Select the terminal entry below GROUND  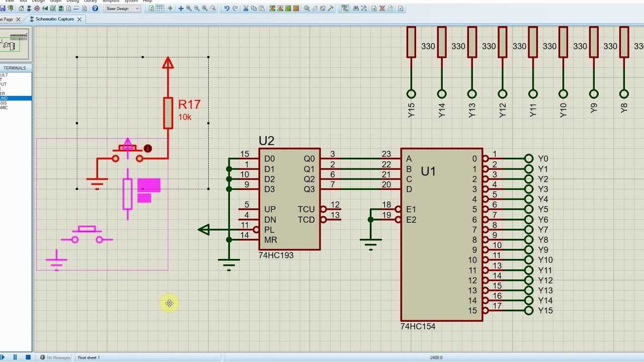pos(16,103)
